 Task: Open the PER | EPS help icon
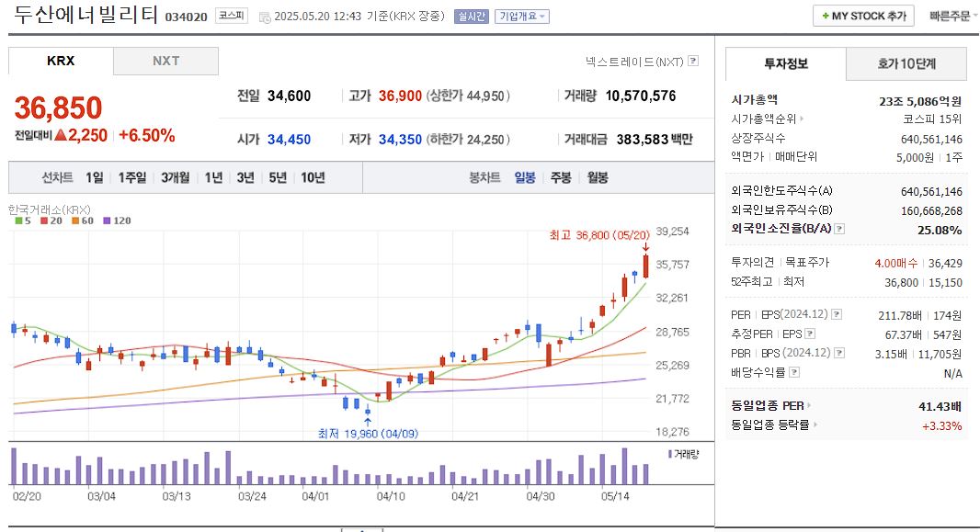coord(835,314)
